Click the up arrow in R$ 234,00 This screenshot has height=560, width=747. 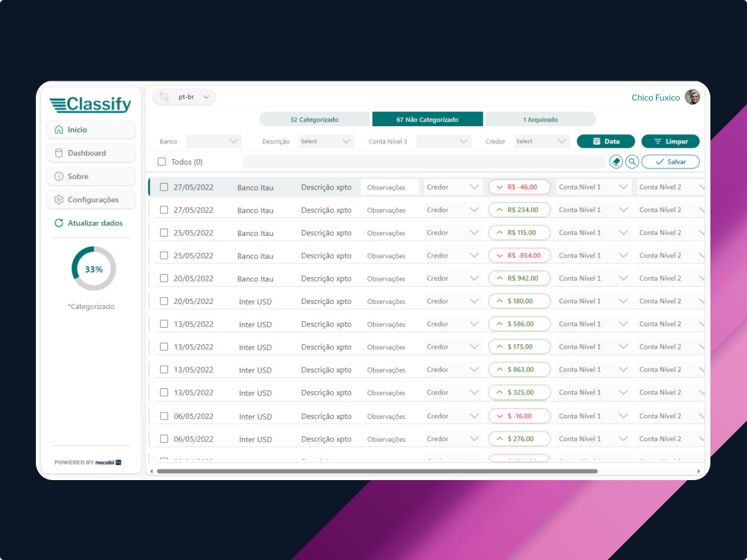(x=499, y=210)
